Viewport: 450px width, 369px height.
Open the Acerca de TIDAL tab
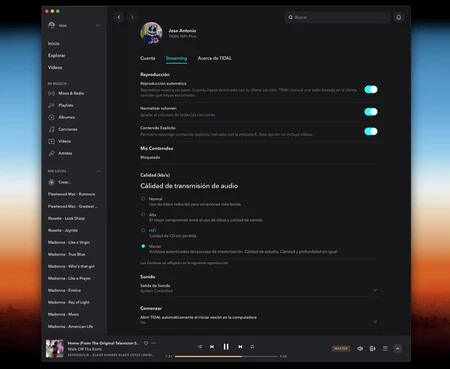click(215, 58)
